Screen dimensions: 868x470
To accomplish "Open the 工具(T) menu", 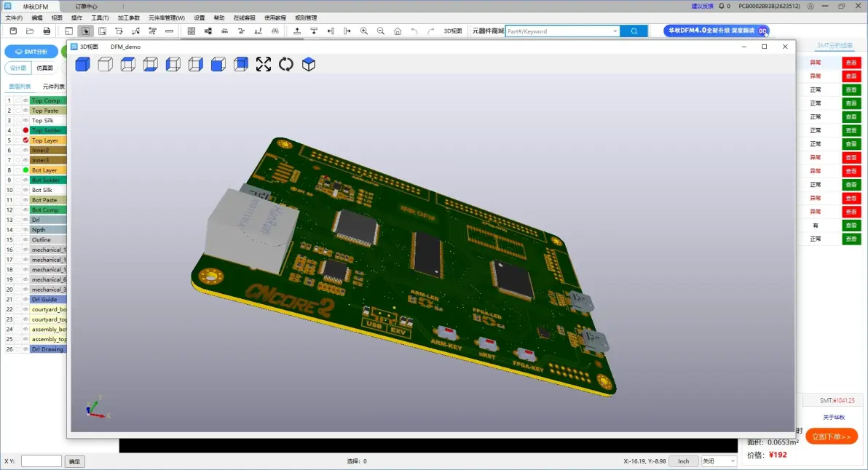I will click(100, 17).
